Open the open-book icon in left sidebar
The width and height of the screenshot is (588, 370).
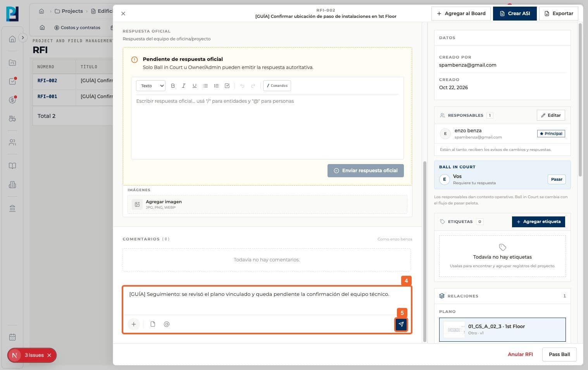12,166
